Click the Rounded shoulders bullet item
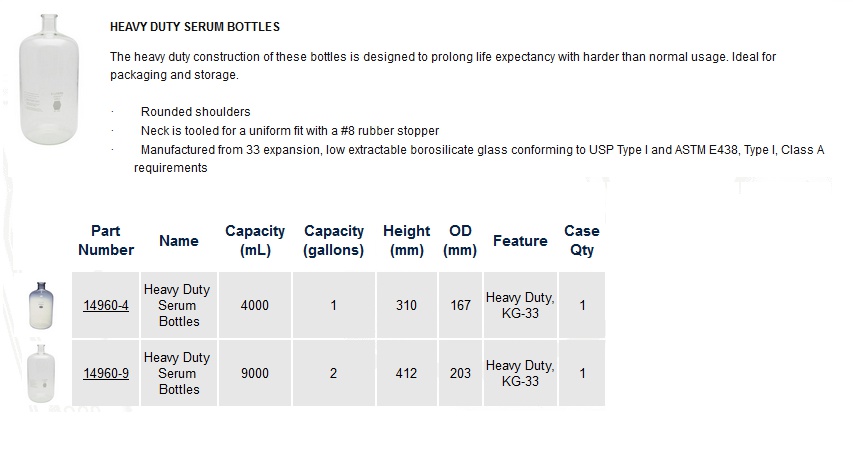The height and width of the screenshot is (450, 853). click(195, 112)
